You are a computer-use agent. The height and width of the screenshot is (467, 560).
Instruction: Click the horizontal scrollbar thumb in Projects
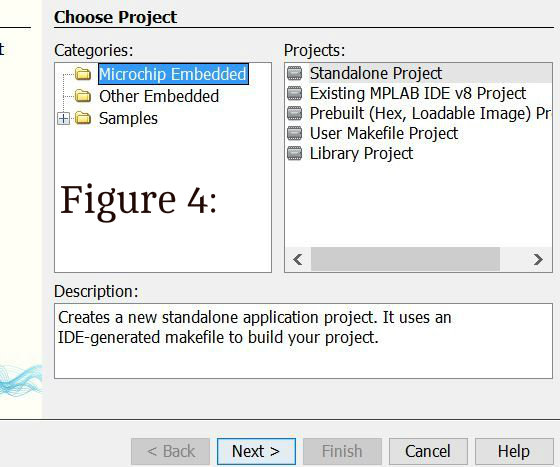point(405,259)
